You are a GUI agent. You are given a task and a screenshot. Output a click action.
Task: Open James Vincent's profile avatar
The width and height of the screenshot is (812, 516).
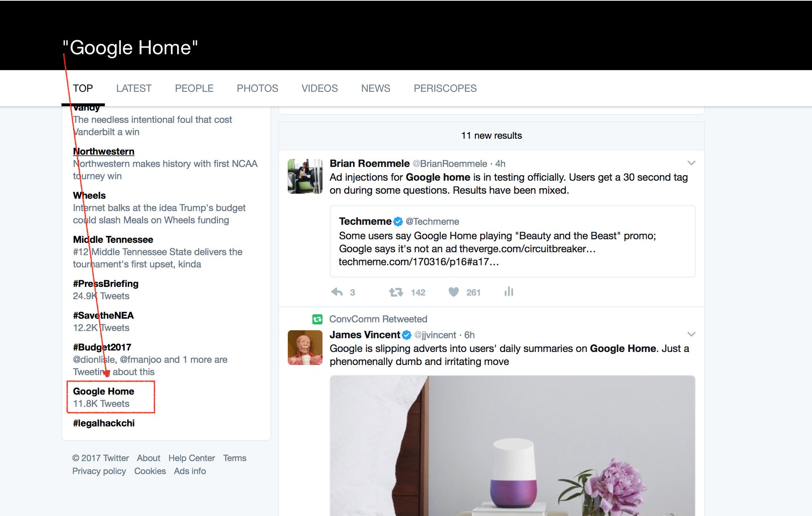point(305,348)
